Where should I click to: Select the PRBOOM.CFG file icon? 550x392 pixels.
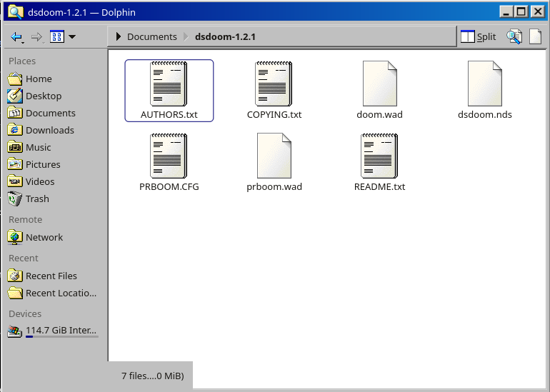point(169,156)
